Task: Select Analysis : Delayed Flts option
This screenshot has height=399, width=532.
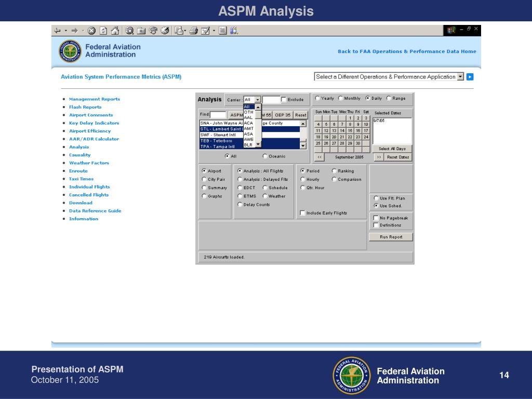Action: [240, 179]
